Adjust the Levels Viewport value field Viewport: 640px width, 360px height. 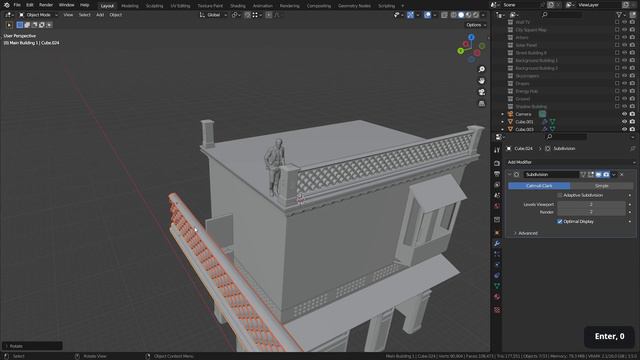[x=591, y=204]
